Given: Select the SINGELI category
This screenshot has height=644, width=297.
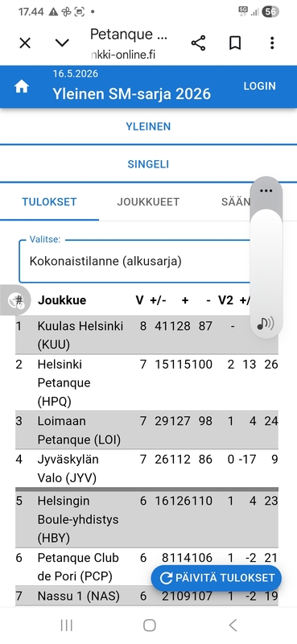Looking at the screenshot, I should [x=148, y=164].
